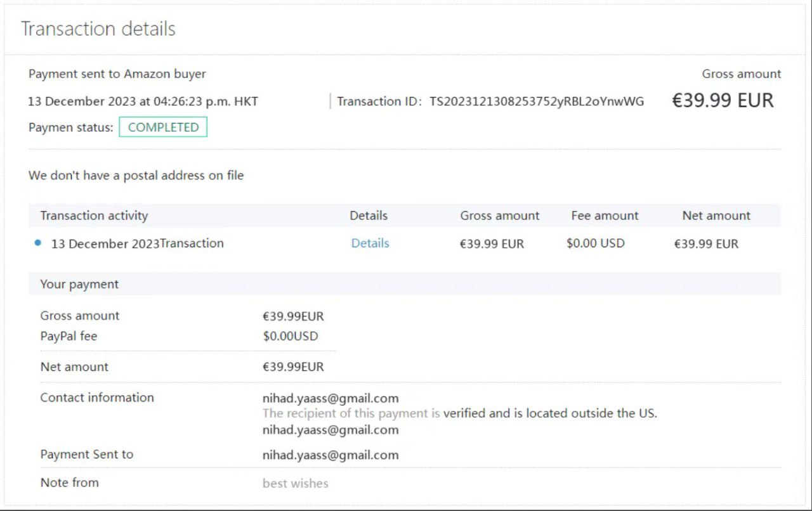Click the Fee amount column header
Viewport: 812px width, 511px height.
pos(605,216)
